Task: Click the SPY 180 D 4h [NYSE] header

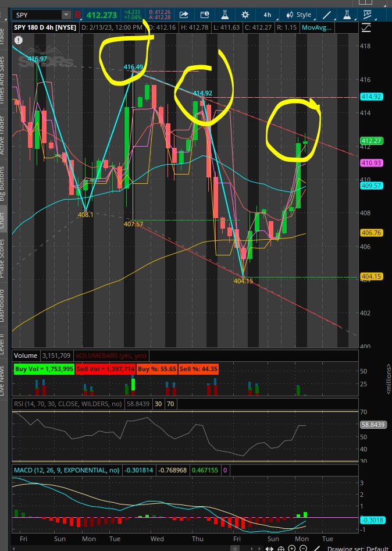Action: 45,27
